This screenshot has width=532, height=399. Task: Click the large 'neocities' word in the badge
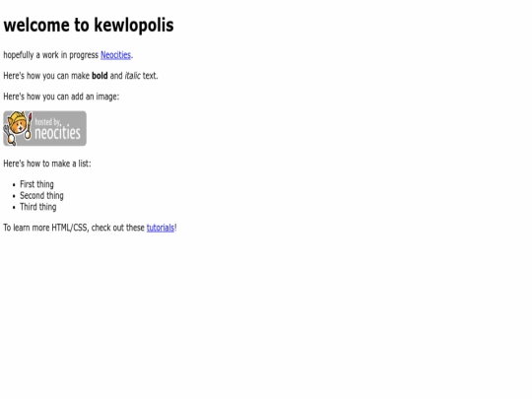point(58,133)
